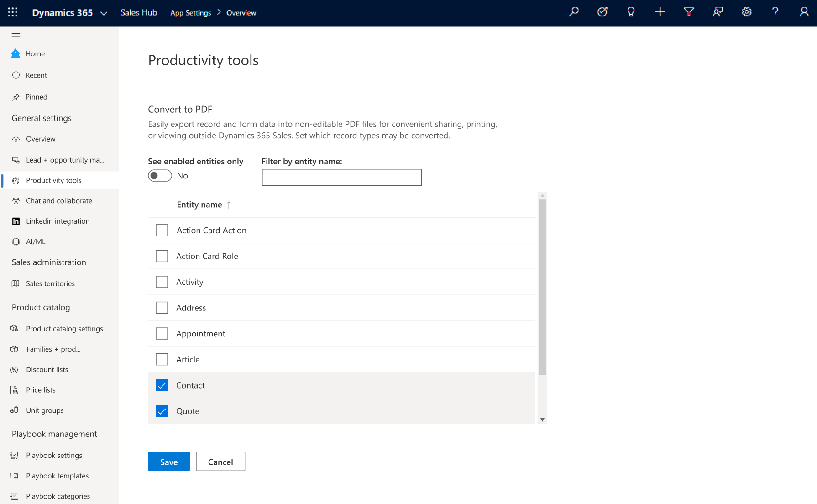The image size is (817, 504).
Task: Click the scrollbar down arrow
Action: [x=542, y=420]
